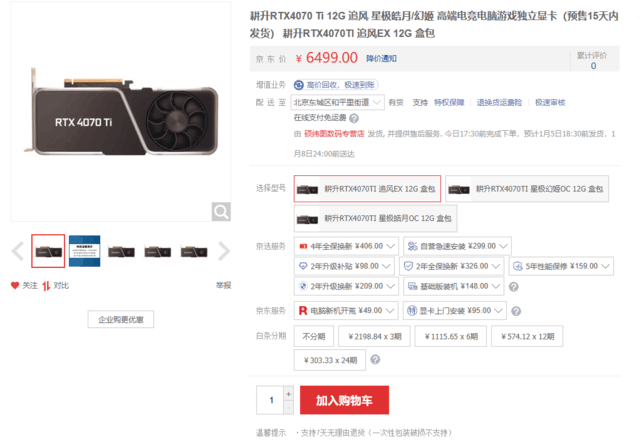Open help icon beside 在线支付免运费

tap(354, 119)
